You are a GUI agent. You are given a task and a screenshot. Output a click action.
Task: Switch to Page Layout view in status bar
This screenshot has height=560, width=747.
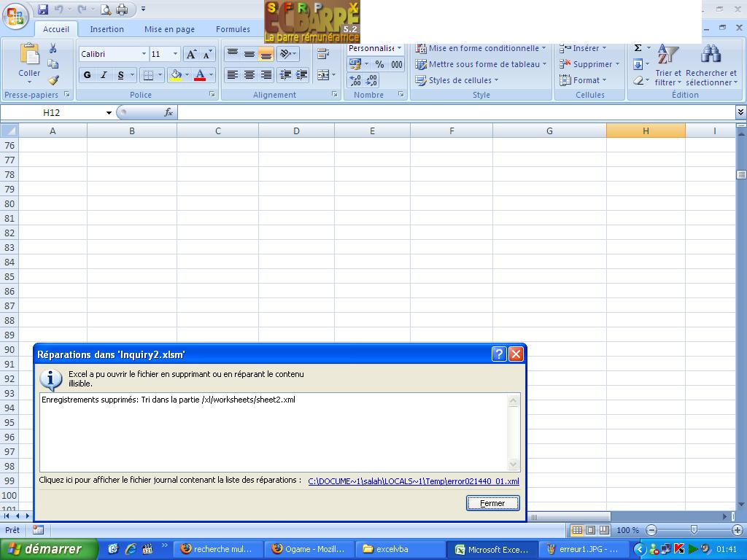(x=591, y=530)
